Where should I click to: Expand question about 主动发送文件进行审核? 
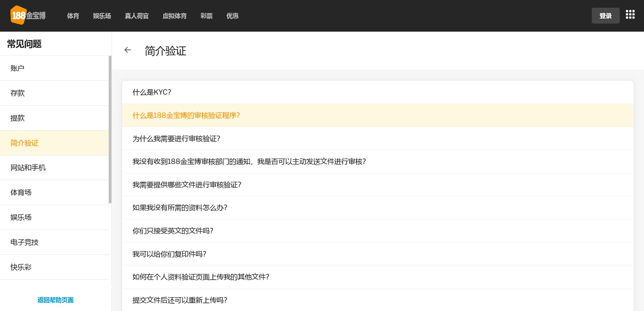(x=378, y=162)
